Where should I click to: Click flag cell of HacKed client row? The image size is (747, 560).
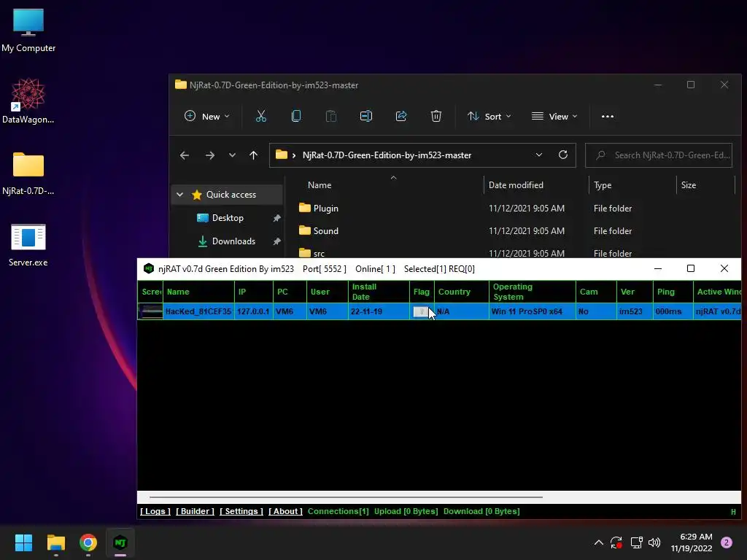coord(422,311)
